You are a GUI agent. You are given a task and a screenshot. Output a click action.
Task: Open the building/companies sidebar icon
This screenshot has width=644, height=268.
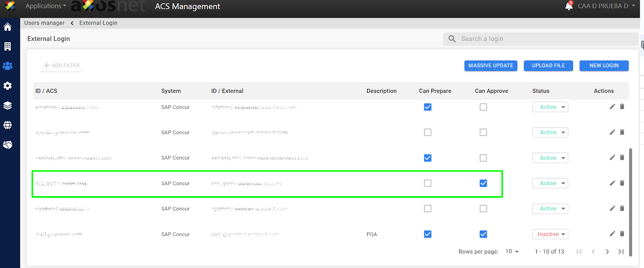coord(8,47)
